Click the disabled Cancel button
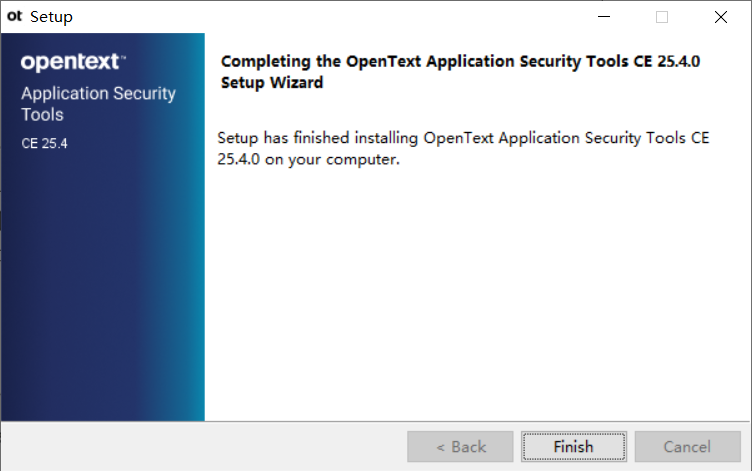The height and width of the screenshot is (471, 752). 687,447
